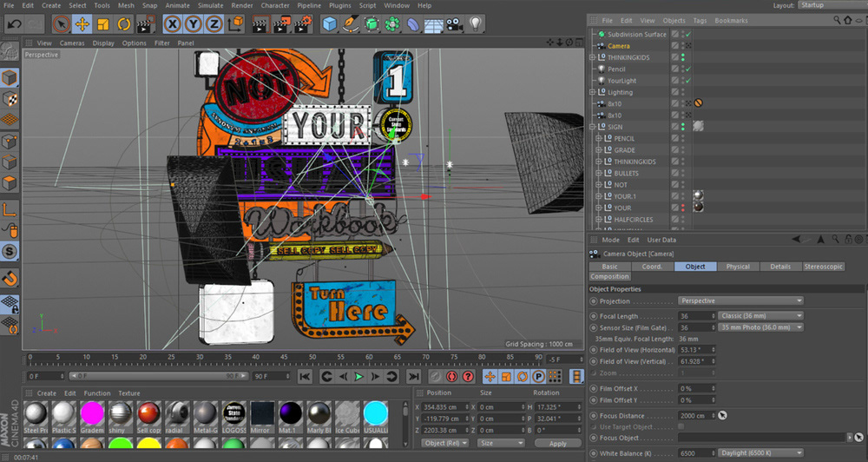868x462 pixels.
Task: Open the Simulate menu
Action: coord(210,5)
